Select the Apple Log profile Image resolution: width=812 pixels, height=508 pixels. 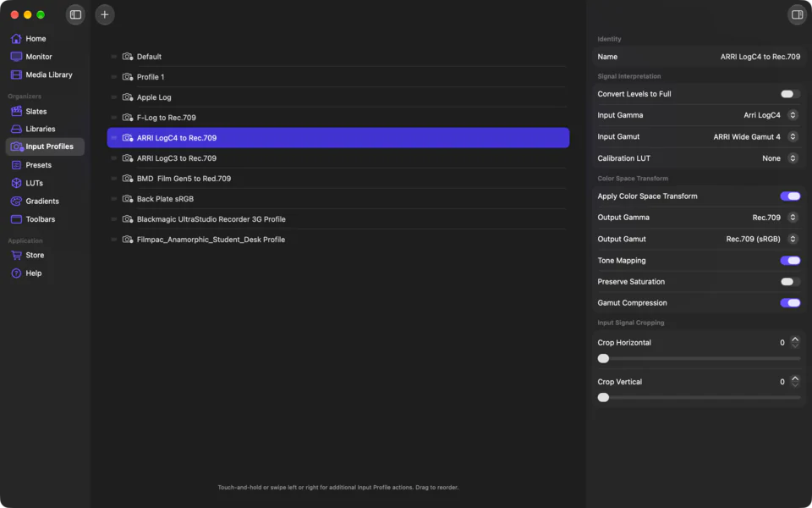pyautogui.click(x=338, y=97)
